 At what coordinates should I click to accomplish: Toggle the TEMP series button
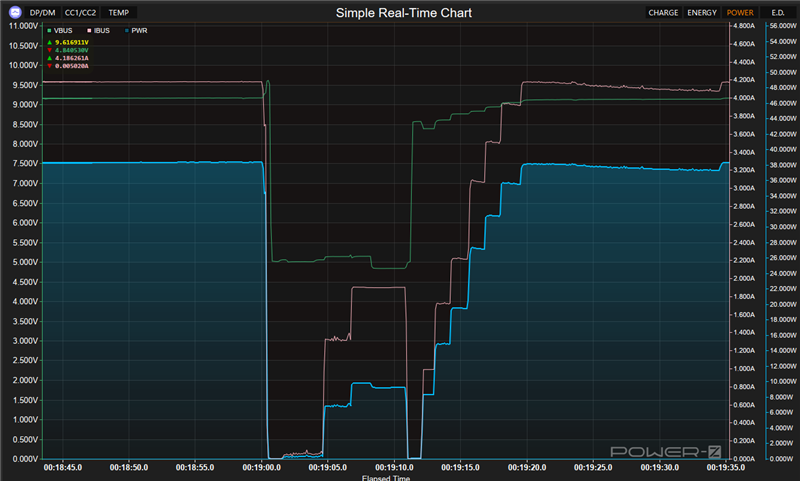tap(118, 13)
